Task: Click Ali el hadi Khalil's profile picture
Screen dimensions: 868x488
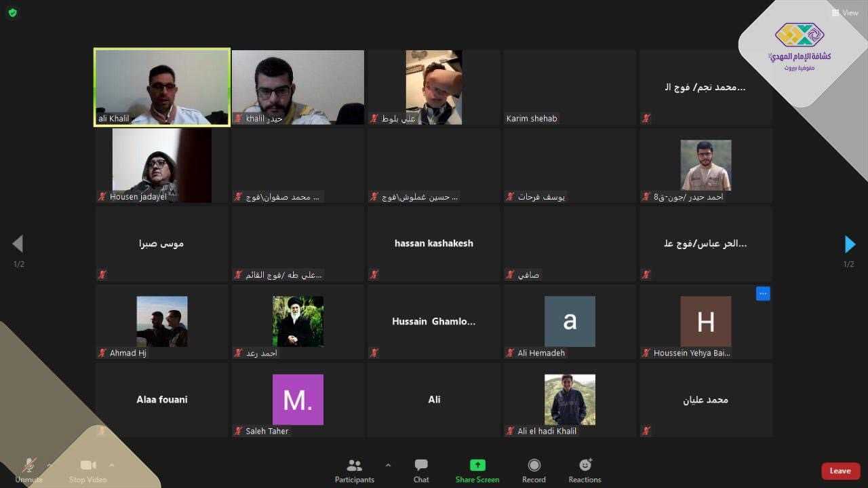Action: point(570,400)
